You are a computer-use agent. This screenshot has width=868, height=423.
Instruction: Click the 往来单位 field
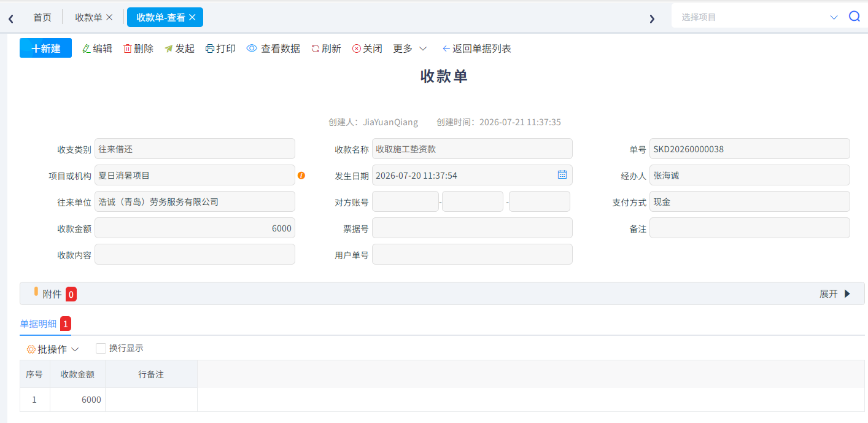[195, 201]
